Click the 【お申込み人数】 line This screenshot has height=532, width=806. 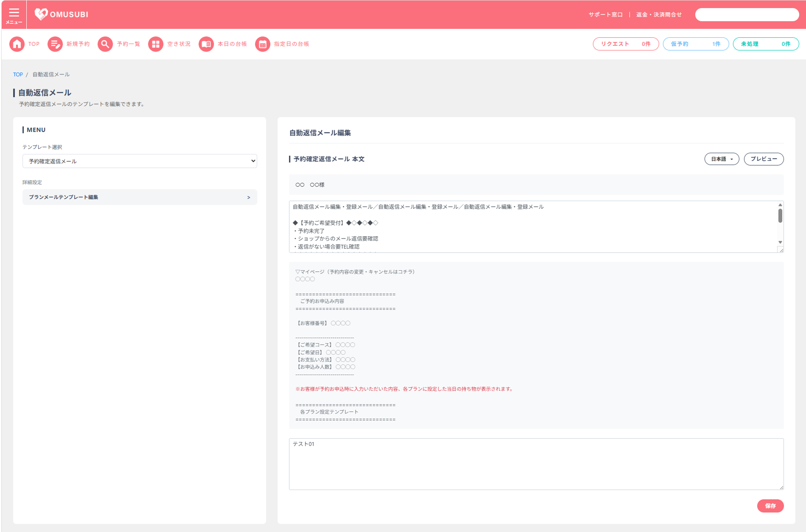326,367
